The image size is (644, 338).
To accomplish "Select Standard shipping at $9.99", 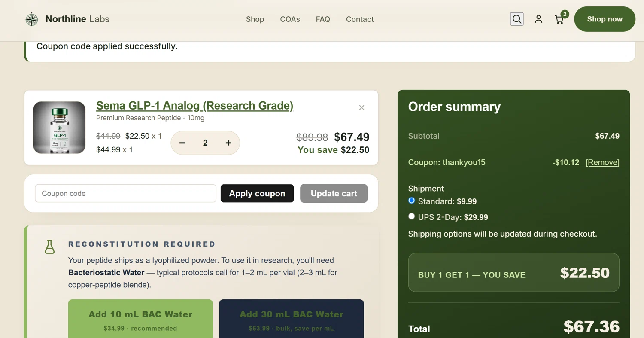I will [411, 201].
